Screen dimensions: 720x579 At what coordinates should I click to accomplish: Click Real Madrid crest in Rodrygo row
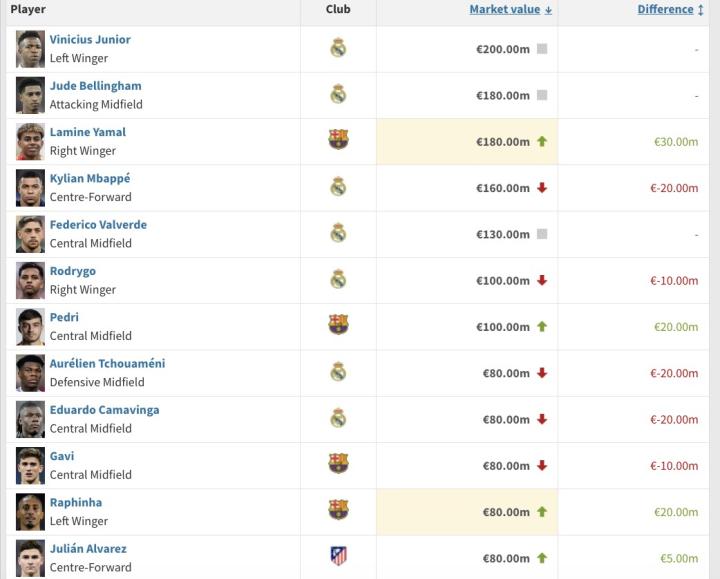(338, 279)
